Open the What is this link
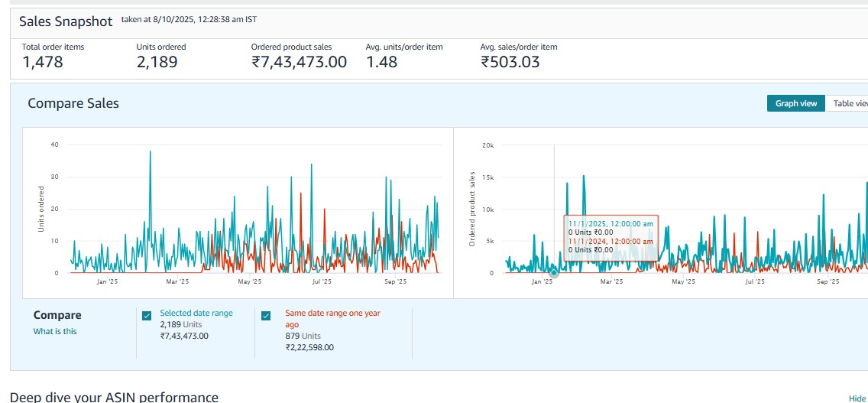Image resolution: width=868 pixels, height=403 pixels. coord(55,331)
